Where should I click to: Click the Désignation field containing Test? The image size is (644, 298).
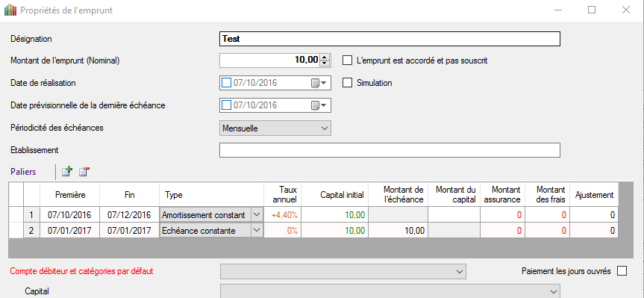[390, 39]
